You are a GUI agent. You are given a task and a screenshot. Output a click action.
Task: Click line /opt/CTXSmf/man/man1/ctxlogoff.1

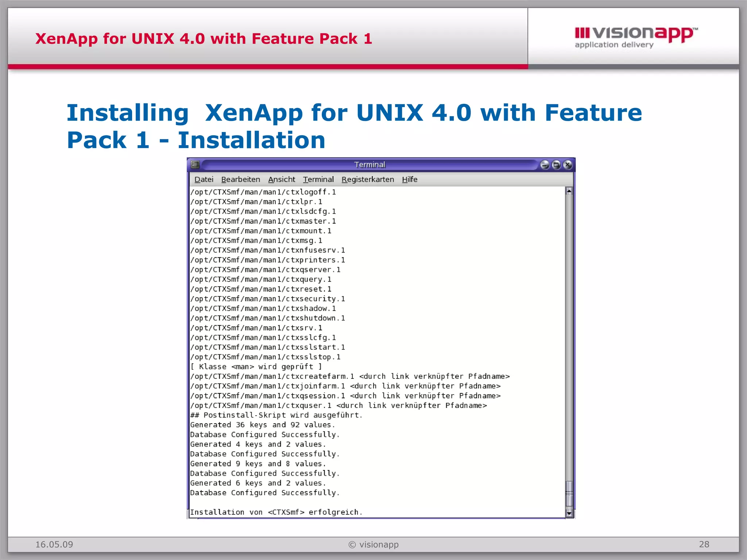[x=263, y=192]
